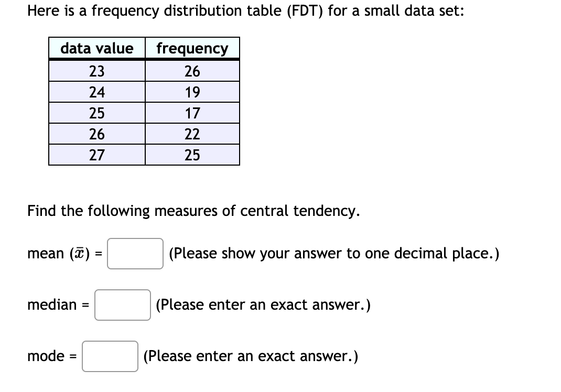Click the table cell containing 23

96,71
